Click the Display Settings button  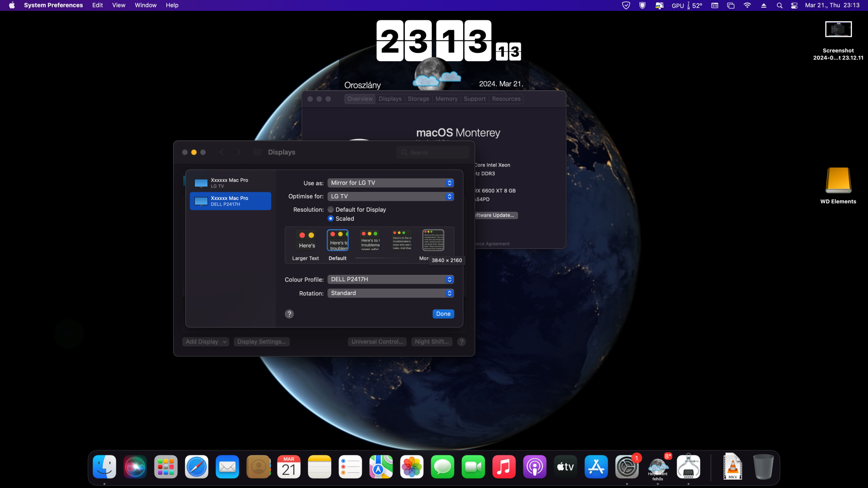pos(261,341)
